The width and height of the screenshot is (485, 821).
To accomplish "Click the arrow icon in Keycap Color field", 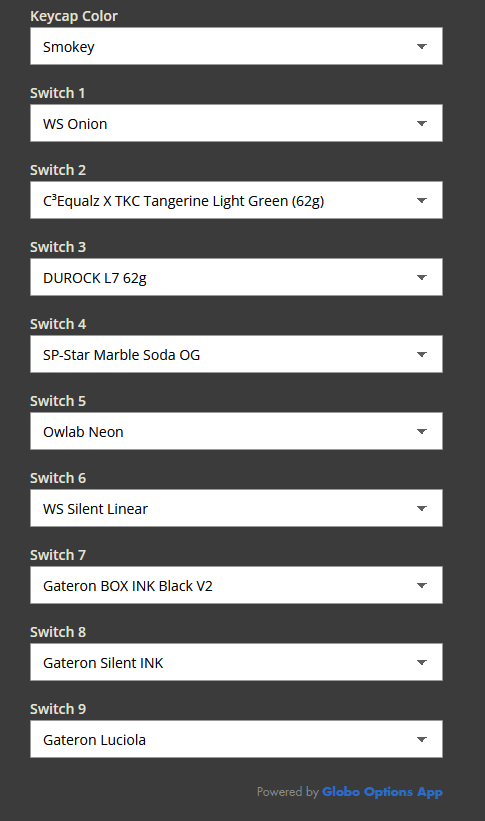I will [422, 47].
